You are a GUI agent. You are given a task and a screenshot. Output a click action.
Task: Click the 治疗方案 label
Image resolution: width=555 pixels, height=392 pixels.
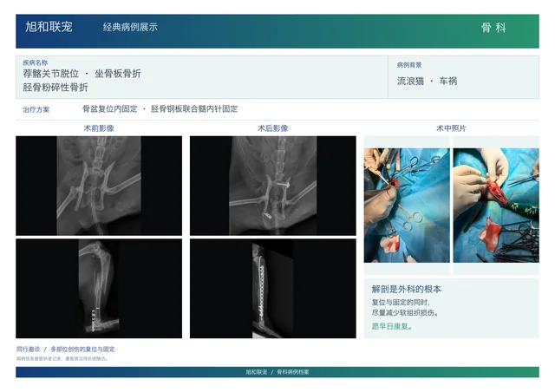tap(36, 110)
